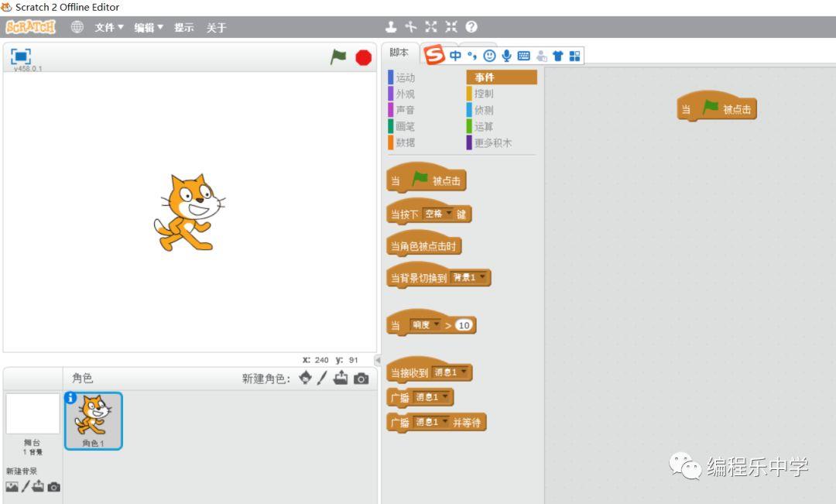The height and width of the screenshot is (504, 836).
Task: Open the Sogou toolbox grid icon
Action: (x=574, y=56)
